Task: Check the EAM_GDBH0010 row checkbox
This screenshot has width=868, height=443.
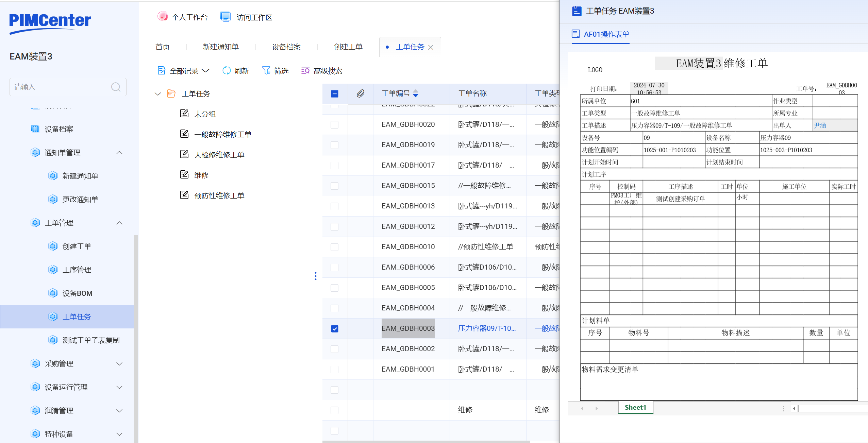Action: [335, 247]
